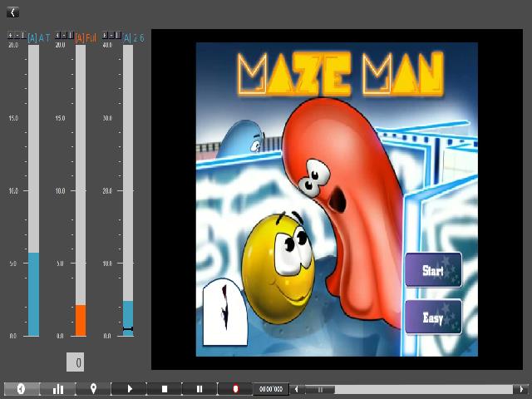Click the small blue ghost behind the wall

241,139
